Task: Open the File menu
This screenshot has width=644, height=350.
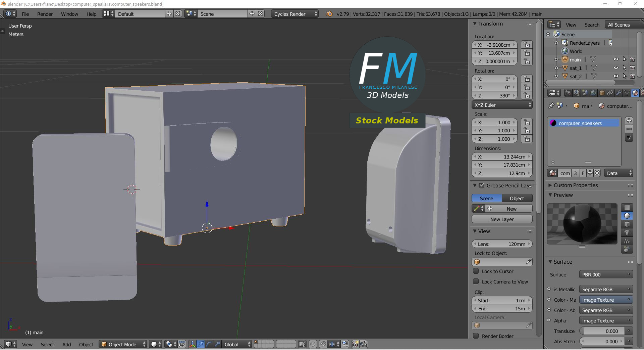Action: 25,14
